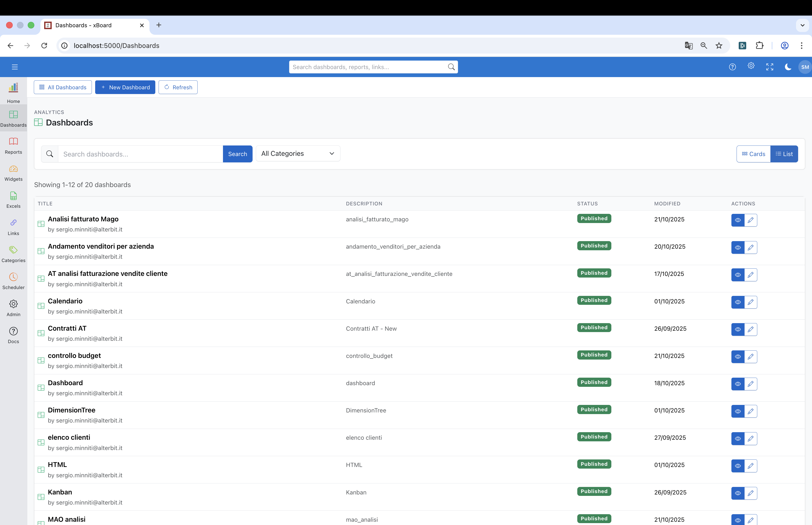
Task: Open settings gear in the blue header
Action: (751, 66)
